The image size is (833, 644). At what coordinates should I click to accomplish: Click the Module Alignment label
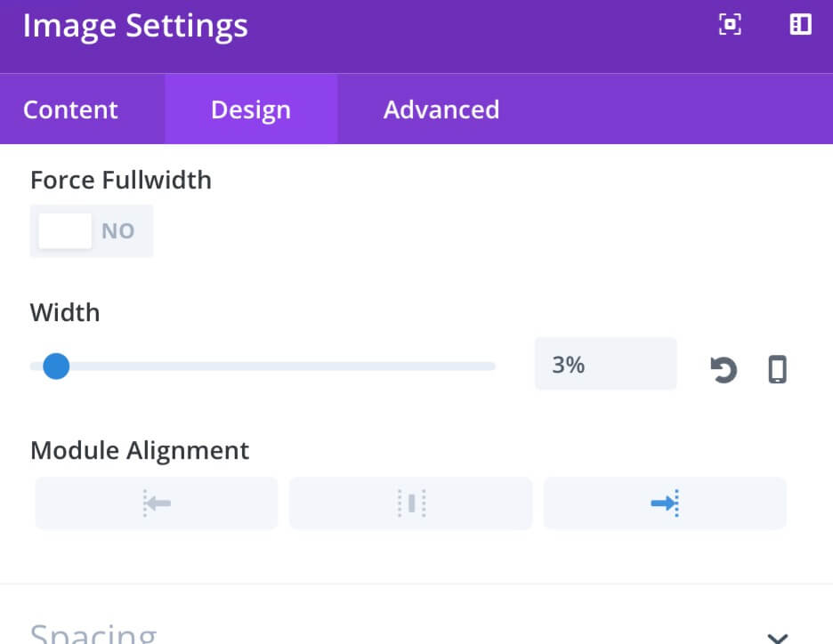(x=140, y=451)
